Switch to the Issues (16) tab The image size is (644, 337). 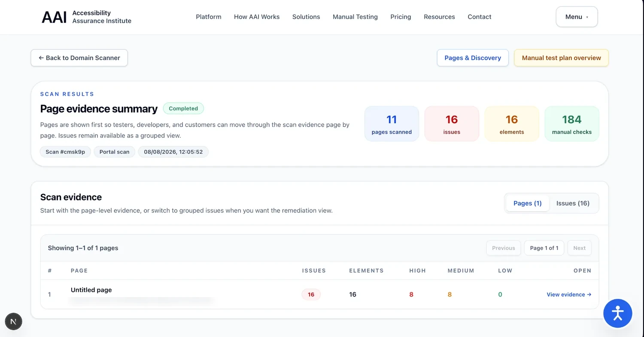pyautogui.click(x=573, y=203)
